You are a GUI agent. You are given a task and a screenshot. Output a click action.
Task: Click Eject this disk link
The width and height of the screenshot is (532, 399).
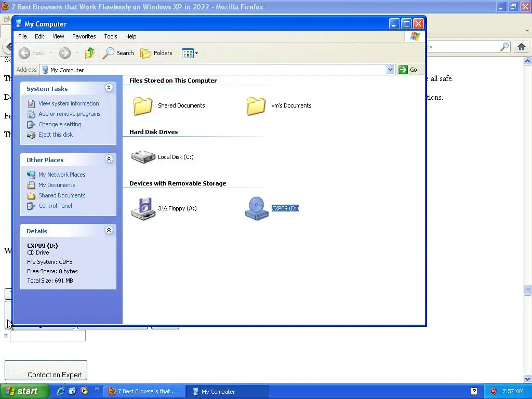[55, 135]
